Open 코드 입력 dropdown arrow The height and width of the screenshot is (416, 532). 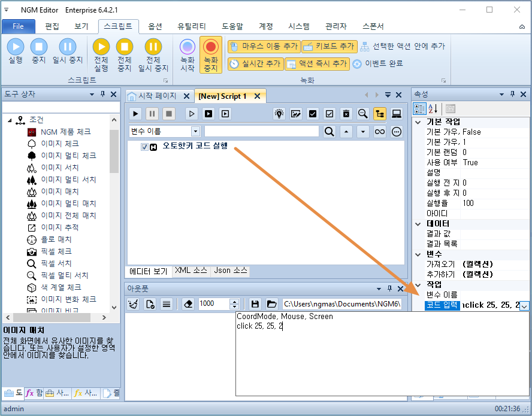(524, 306)
